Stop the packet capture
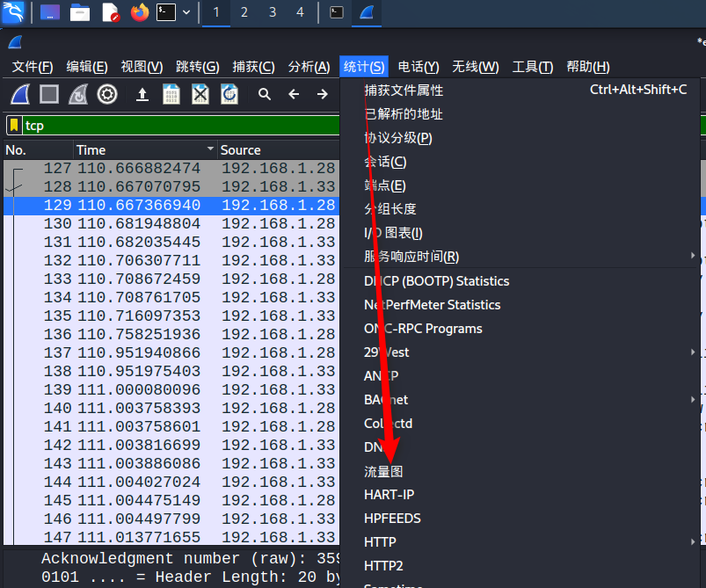Screen dimensions: 706x588 point(49,95)
